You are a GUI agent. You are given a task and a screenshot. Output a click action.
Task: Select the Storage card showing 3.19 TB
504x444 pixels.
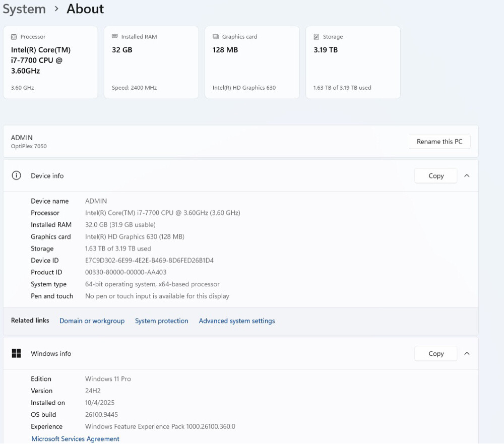click(x=353, y=62)
